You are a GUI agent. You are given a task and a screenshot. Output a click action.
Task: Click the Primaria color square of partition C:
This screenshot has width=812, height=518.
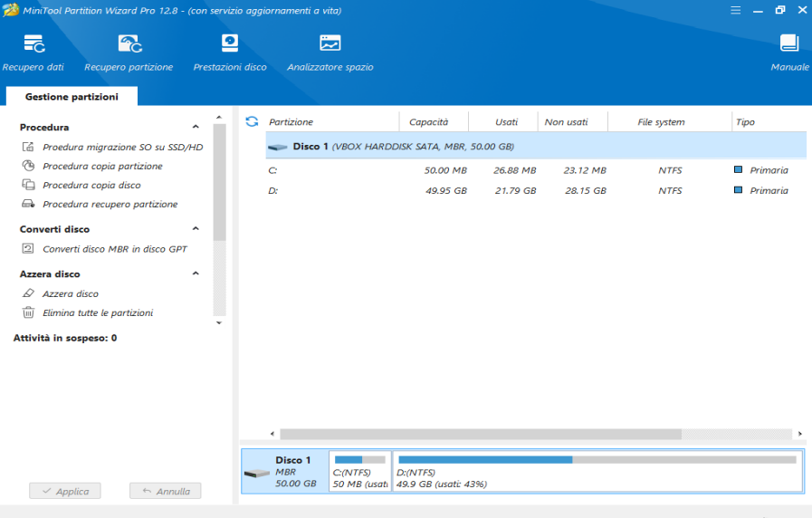738,169
